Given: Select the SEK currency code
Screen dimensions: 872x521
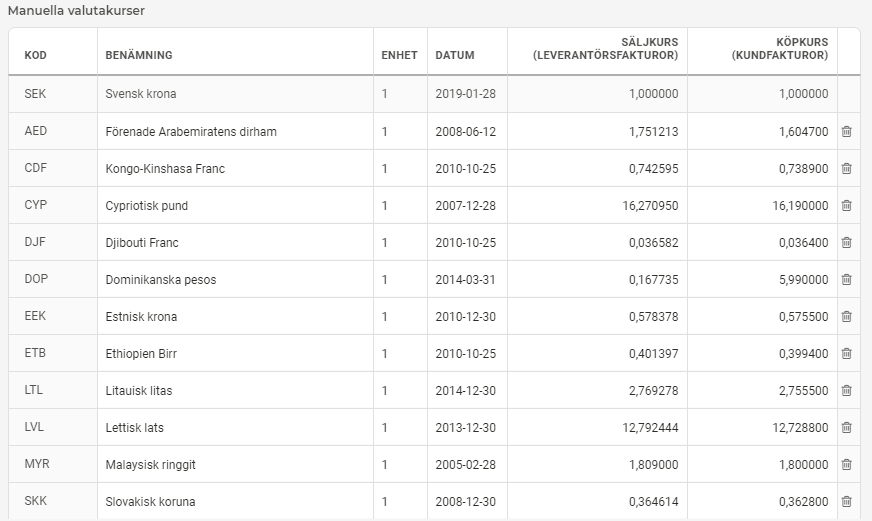Looking at the screenshot, I should coord(35,93).
